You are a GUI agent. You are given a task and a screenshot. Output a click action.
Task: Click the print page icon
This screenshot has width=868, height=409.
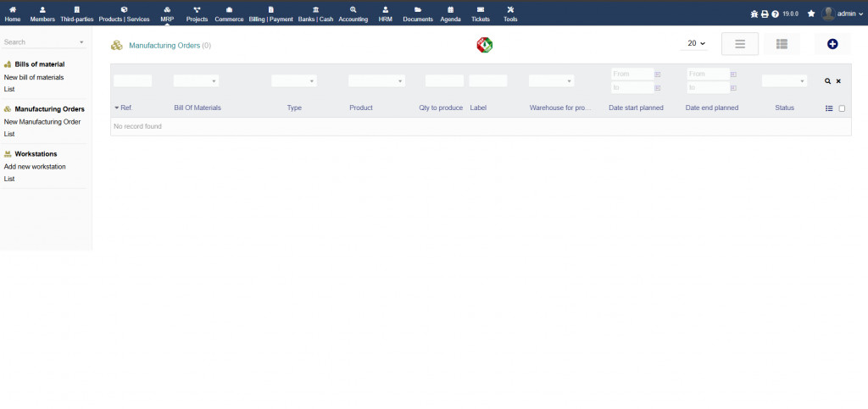[765, 14]
